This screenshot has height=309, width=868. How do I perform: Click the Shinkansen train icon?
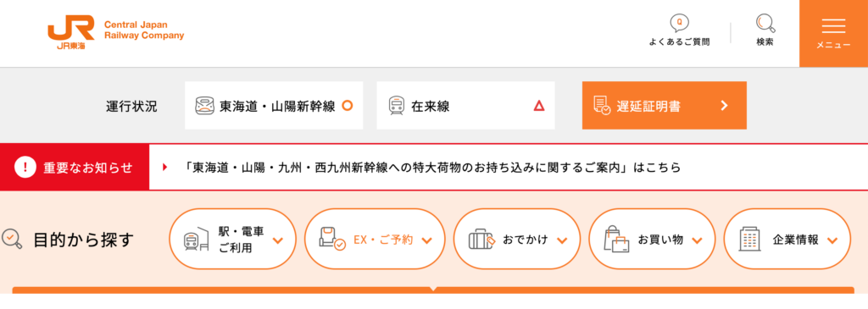205,106
